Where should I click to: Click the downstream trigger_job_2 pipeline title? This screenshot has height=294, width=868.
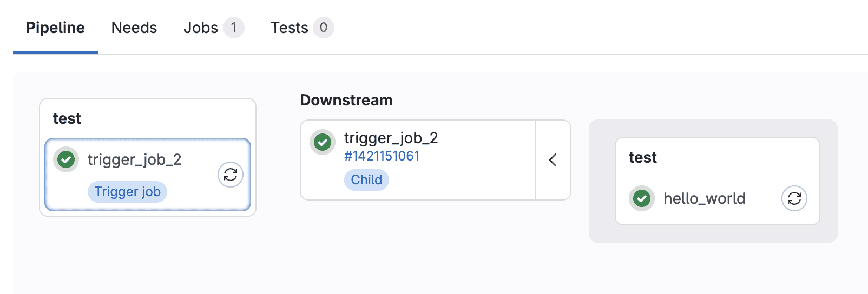click(x=391, y=138)
